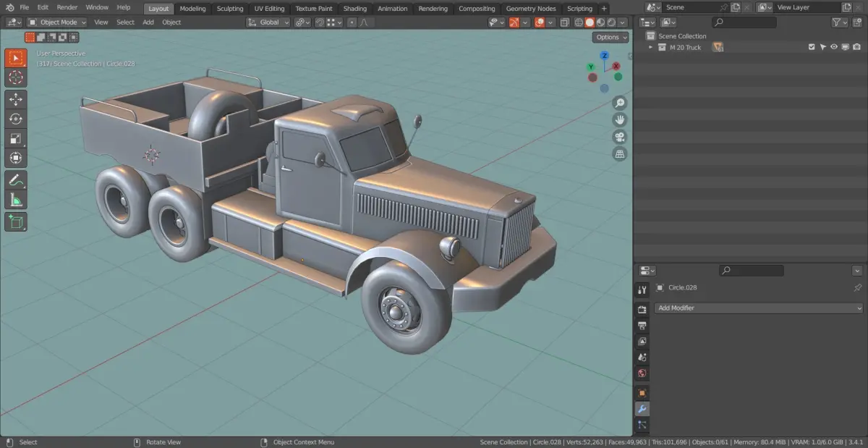Screen dimensions: 868x448
Task: Switch to the Sculpting workspace tab
Action: [230, 9]
